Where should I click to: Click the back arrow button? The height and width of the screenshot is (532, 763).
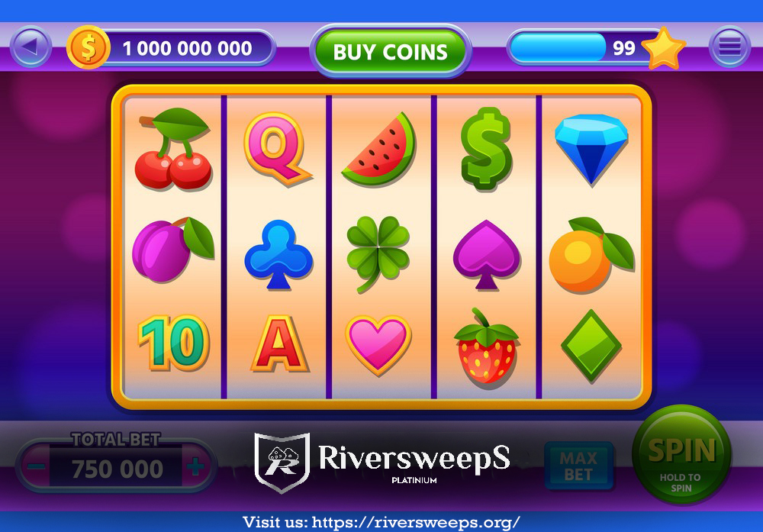click(x=31, y=47)
